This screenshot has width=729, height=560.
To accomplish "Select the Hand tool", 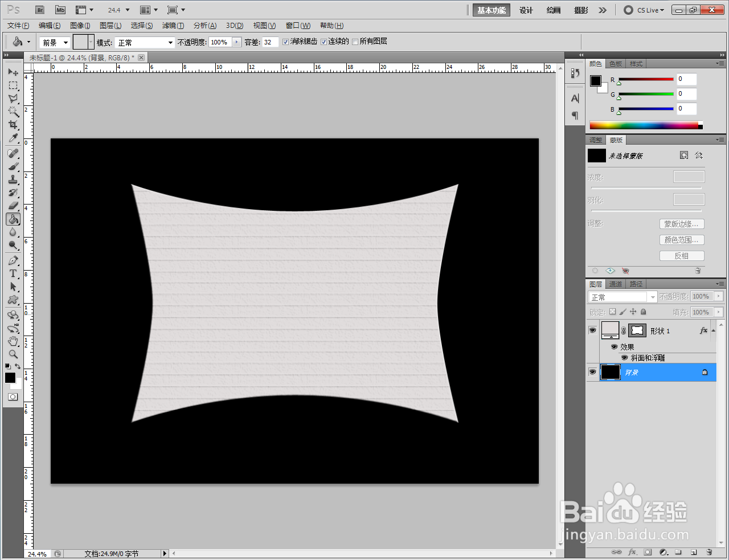I will pyautogui.click(x=13, y=341).
